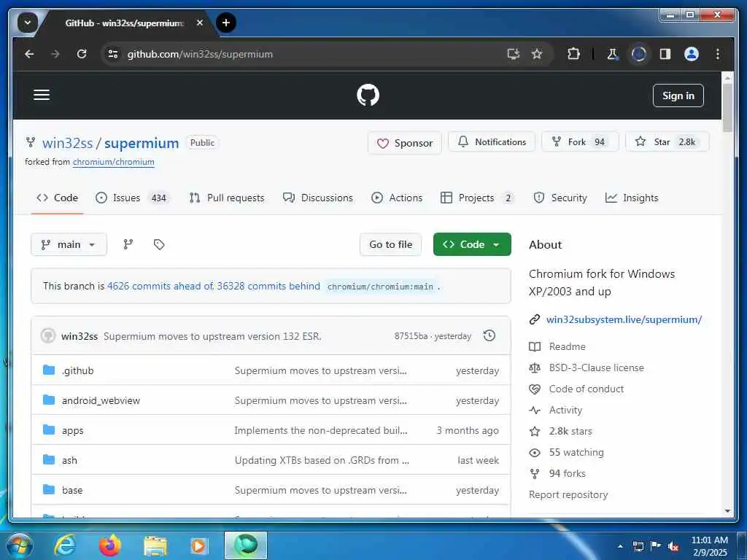
Task: Close the GitHub win32ss/supermium tab
Action: 200,23
